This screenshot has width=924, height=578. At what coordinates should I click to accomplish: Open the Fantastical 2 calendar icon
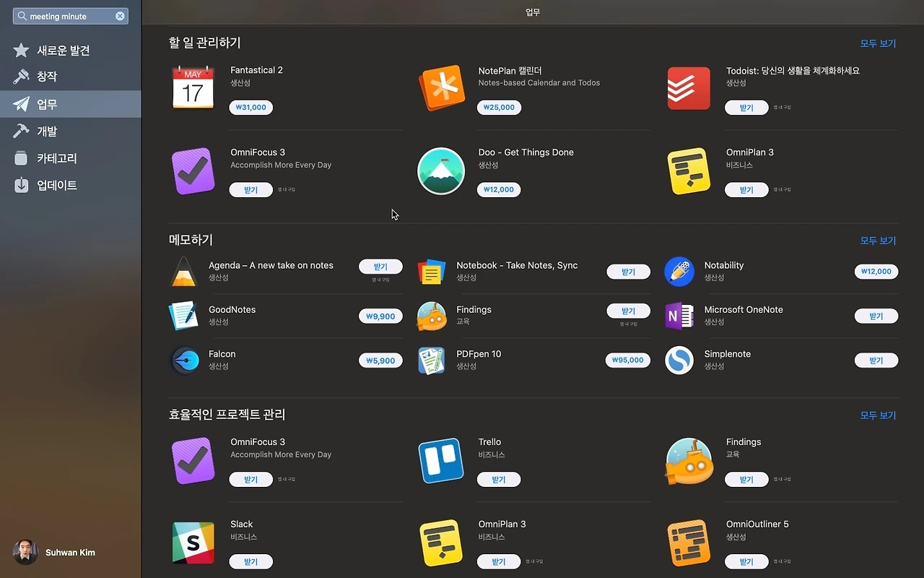click(x=193, y=88)
